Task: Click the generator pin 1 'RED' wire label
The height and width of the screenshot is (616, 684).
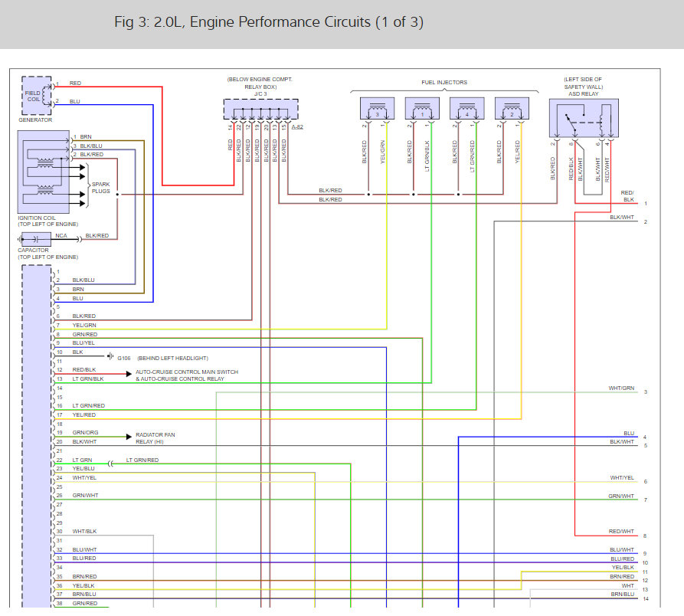Action: point(75,83)
